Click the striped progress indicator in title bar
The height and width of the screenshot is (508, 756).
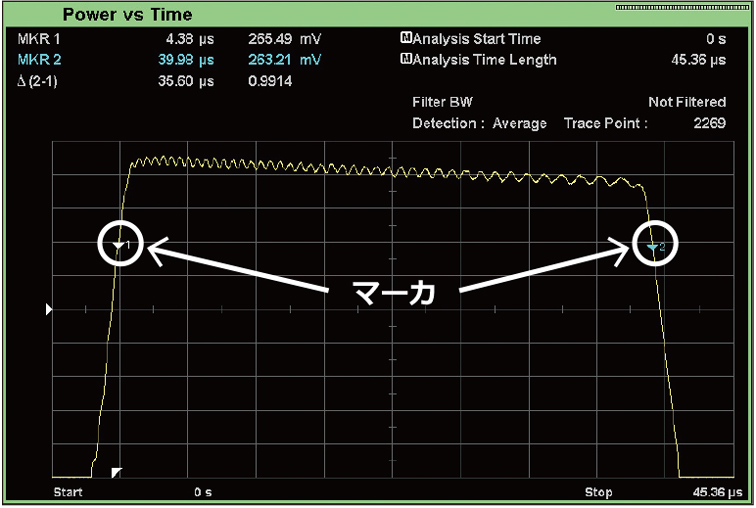point(682,7)
